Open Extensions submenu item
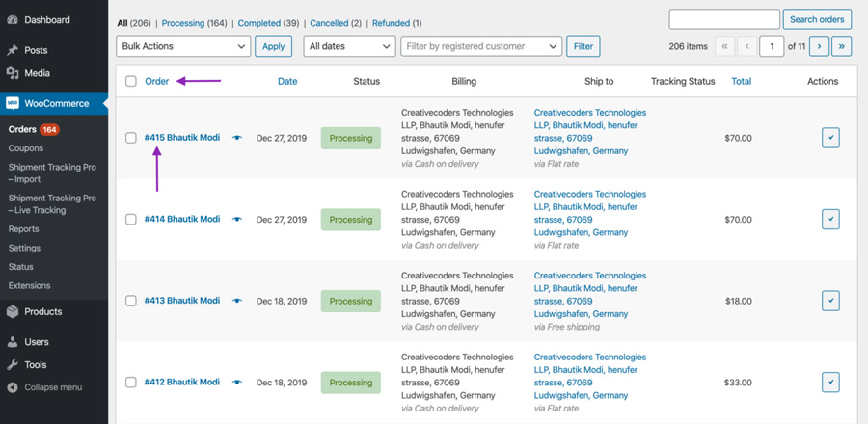 [x=29, y=285]
